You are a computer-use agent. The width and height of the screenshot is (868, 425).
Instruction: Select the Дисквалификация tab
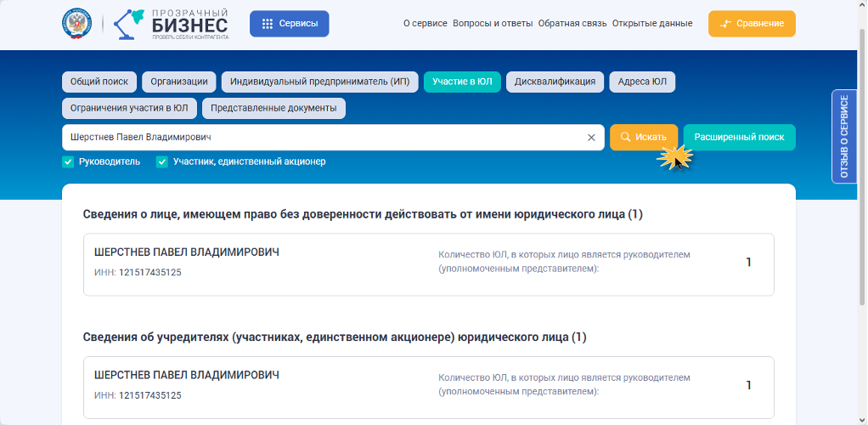pos(555,82)
